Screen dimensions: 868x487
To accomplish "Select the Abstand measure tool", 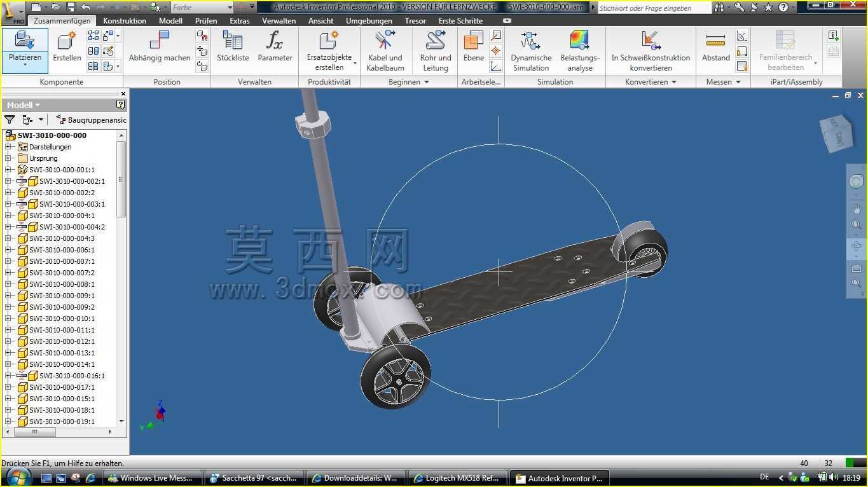I will pyautogui.click(x=716, y=47).
